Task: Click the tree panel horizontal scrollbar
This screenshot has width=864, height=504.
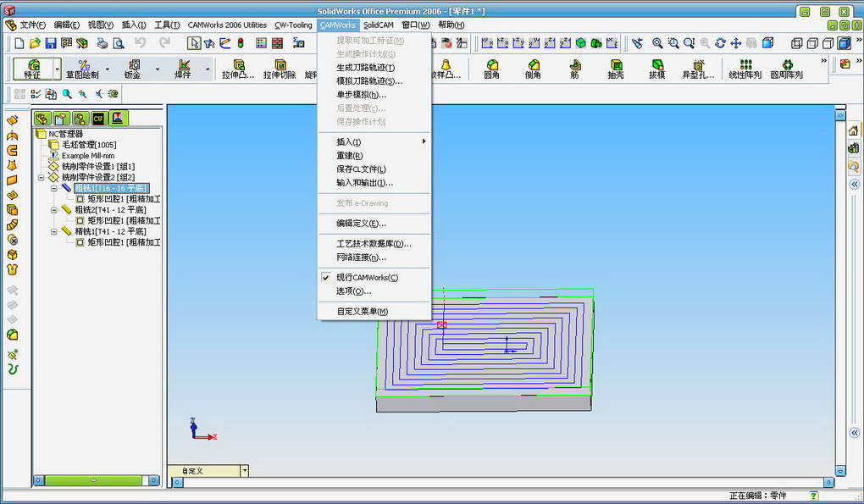Action: 96,480
